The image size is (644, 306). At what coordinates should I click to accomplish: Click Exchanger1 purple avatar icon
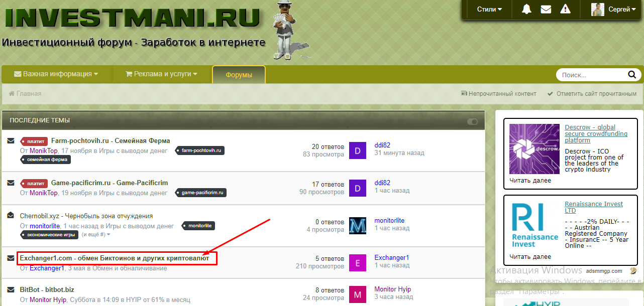coord(357,263)
